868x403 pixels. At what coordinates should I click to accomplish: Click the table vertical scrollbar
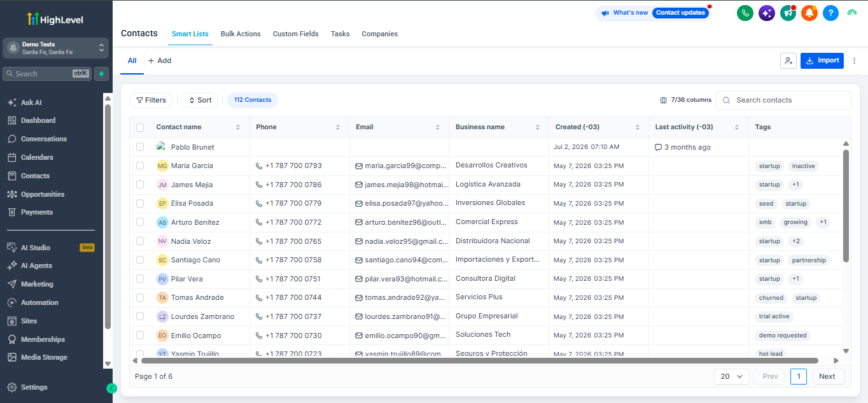(x=846, y=206)
